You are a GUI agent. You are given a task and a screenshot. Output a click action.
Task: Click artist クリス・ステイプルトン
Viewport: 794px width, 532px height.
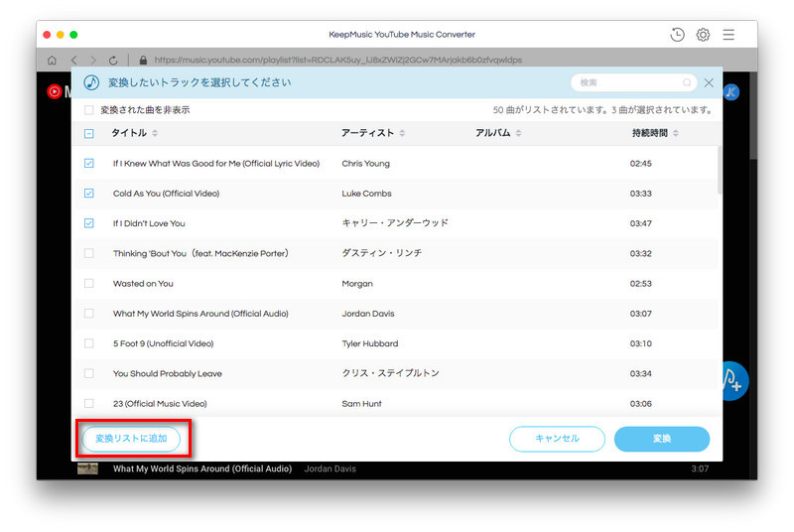click(390, 373)
